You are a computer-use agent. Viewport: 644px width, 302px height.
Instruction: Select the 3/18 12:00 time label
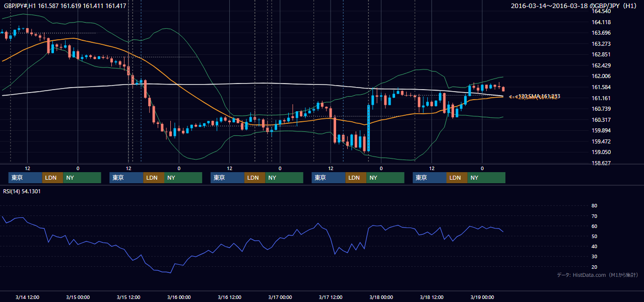431,297
